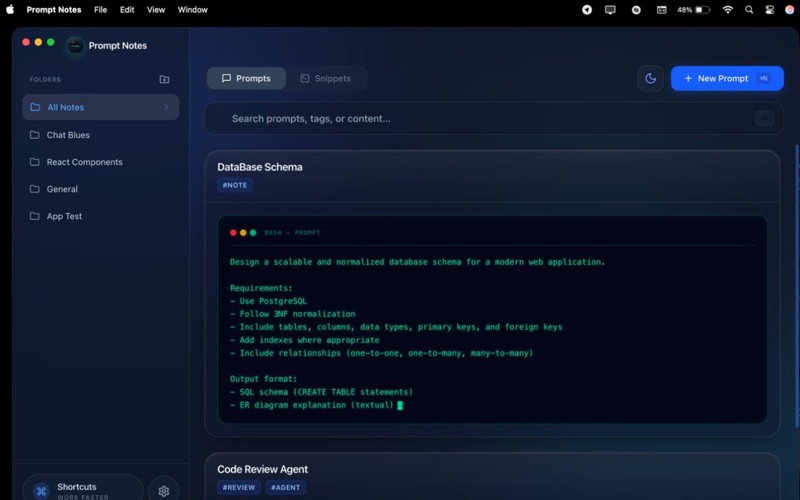Click the battery indicator at 48%
This screenshot has width=800, height=500.
click(694, 10)
